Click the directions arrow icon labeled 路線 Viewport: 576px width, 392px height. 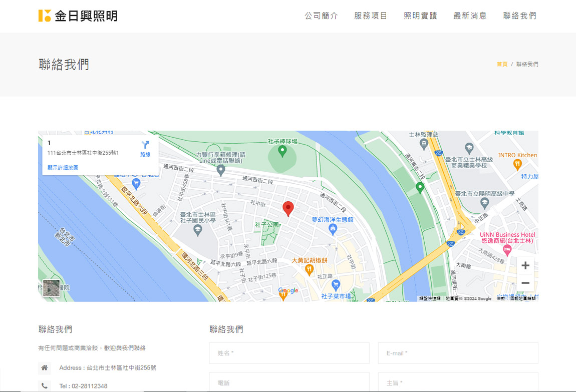pyautogui.click(x=145, y=149)
